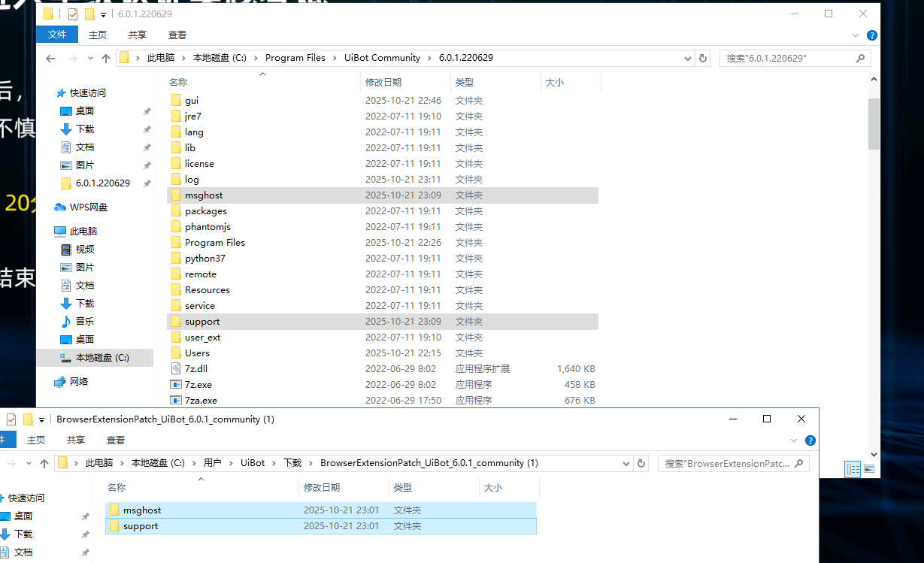The width and height of the screenshot is (924, 563).
Task: Click the properties checkmark in title bar
Action: coord(73,14)
